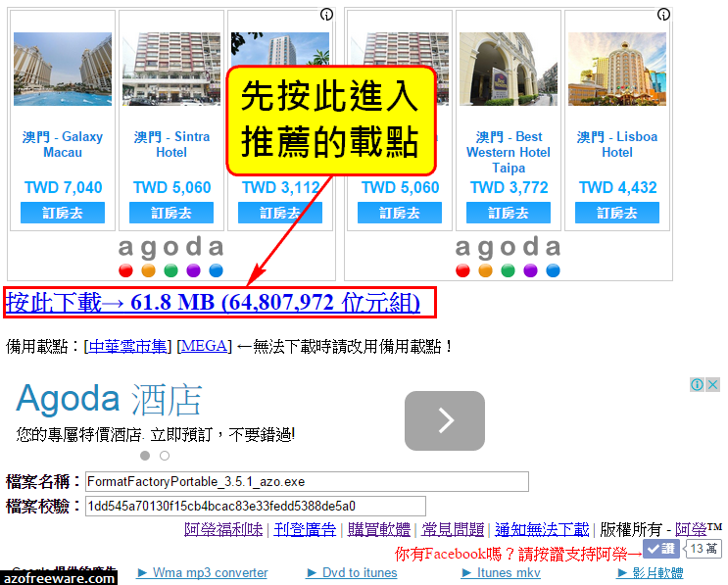Click 訂房去 under TWD 3,772
The width and height of the screenshot is (728, 585).
click(x=509, y=213)
